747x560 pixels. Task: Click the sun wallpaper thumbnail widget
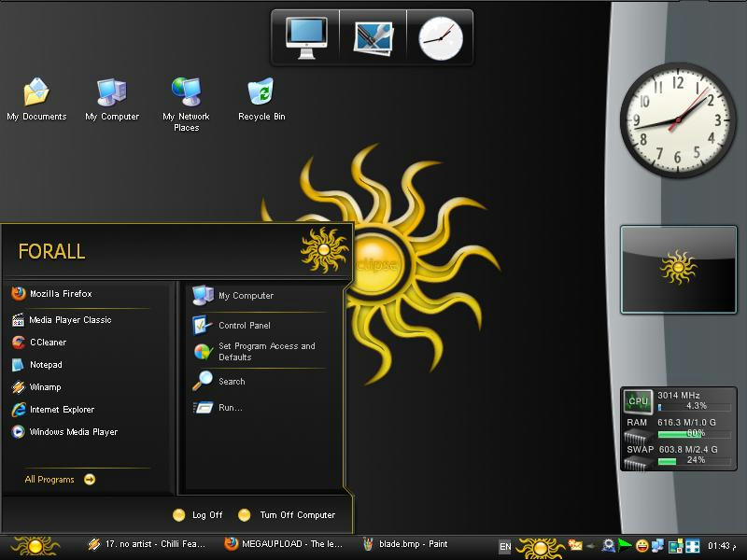679,270
